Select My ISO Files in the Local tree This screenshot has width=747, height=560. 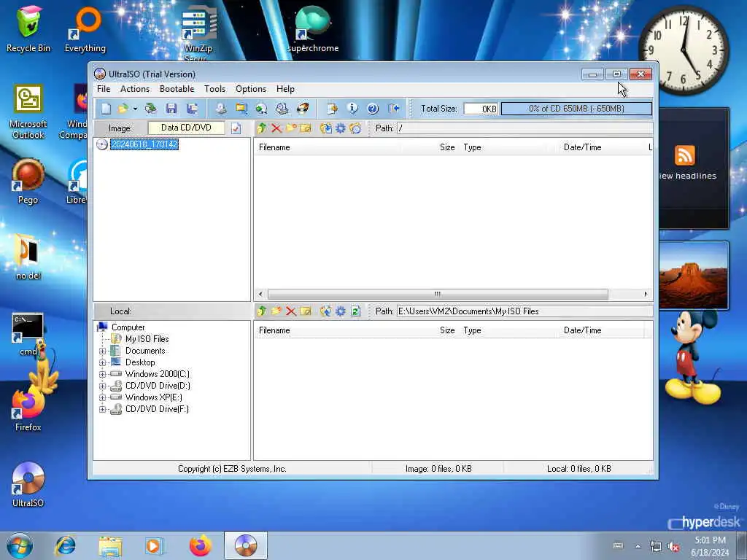tap(147, 339)
